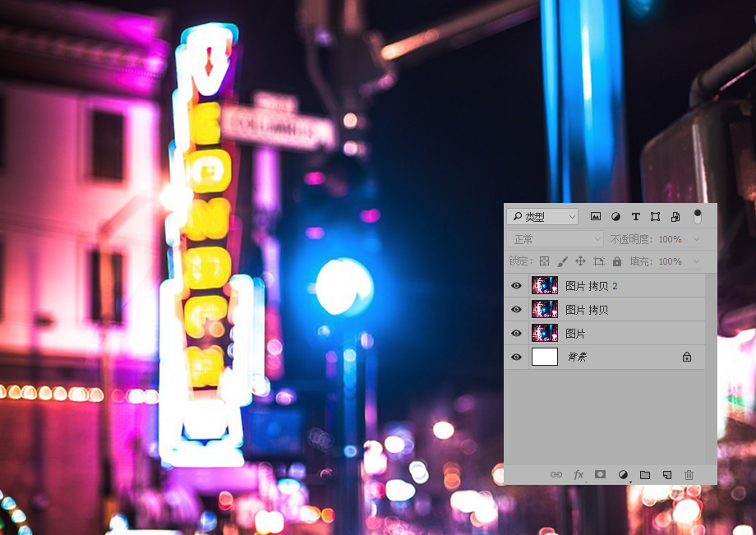Select thumbnail of 图片 拷贝 layer
Screen dimensions: 756x535
tap(545, 309)
